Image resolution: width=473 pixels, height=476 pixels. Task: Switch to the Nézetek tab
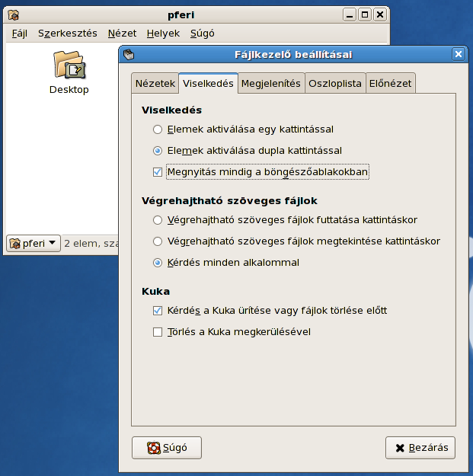click(155, 84)
